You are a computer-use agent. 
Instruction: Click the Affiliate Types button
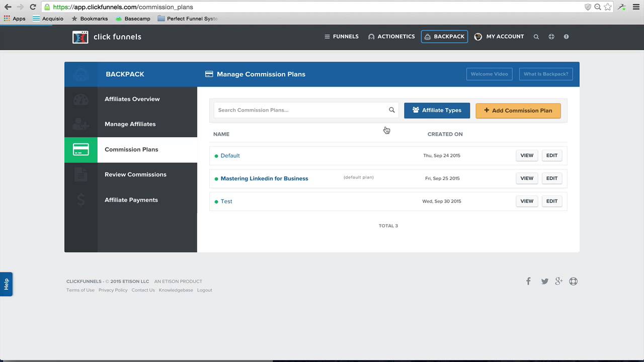coord(437,110)
